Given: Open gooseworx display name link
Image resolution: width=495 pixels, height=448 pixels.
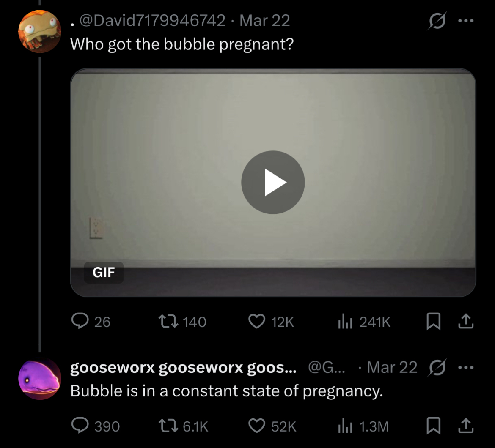Looking at the screenshot, I should [184, 368].
